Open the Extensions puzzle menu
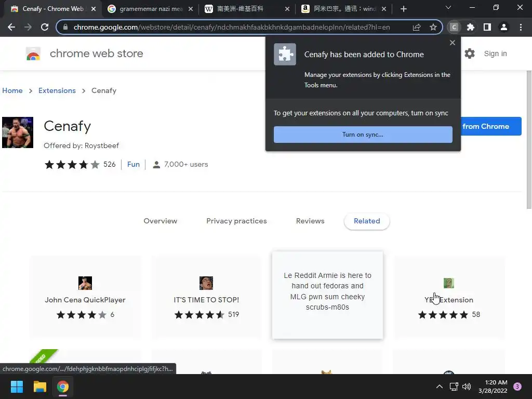532x399 pixels. (x=471, y=27)
